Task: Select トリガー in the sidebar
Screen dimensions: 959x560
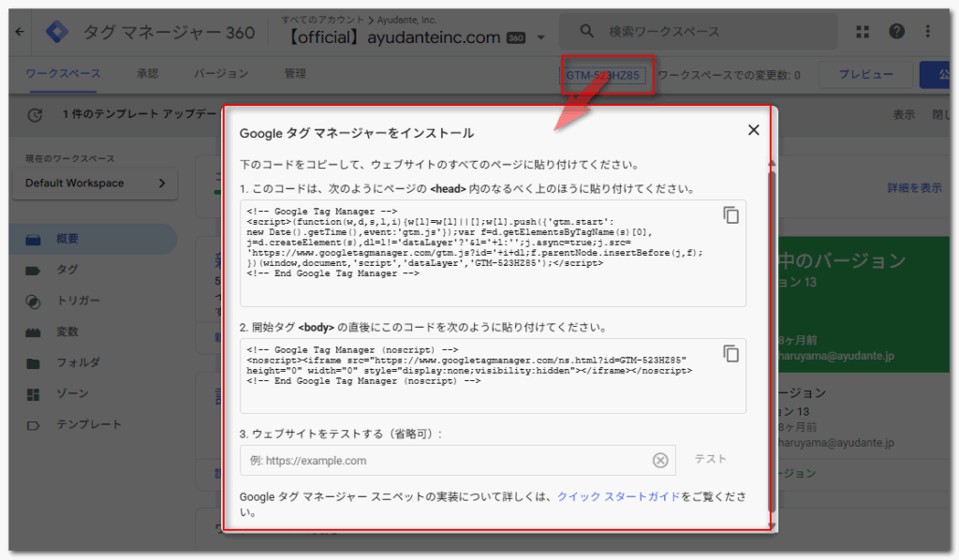Action: coord(78,302)
